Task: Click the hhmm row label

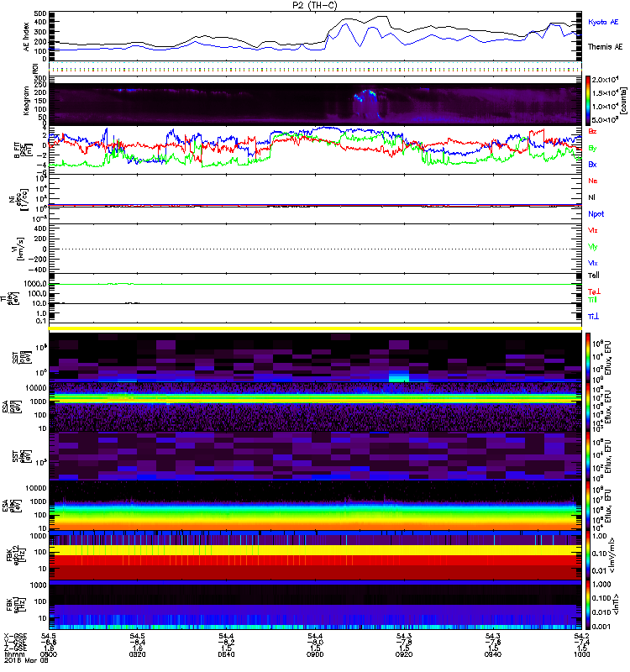Action: tap(13, 654)
